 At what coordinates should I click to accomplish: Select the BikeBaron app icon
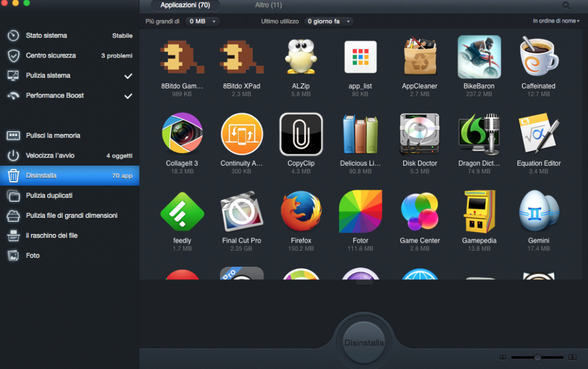pyautogui.click(x=479, y=57)
